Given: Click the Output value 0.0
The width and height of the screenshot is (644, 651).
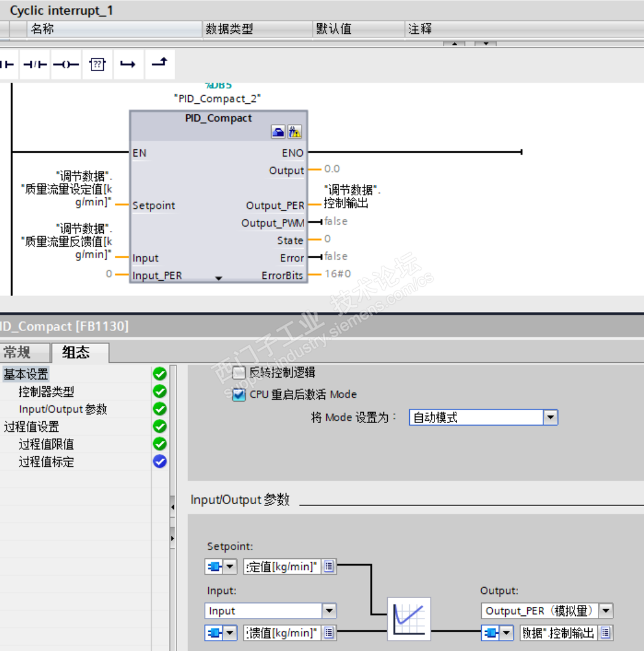Looking at the screenshot, I should (x=332, y=169).
